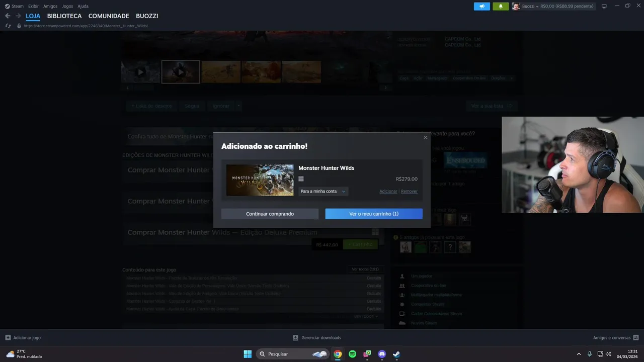Image resolution: width=644 pixels, height=362 pixels.
Task: Click the network tray icon
Action: [600, 354]
